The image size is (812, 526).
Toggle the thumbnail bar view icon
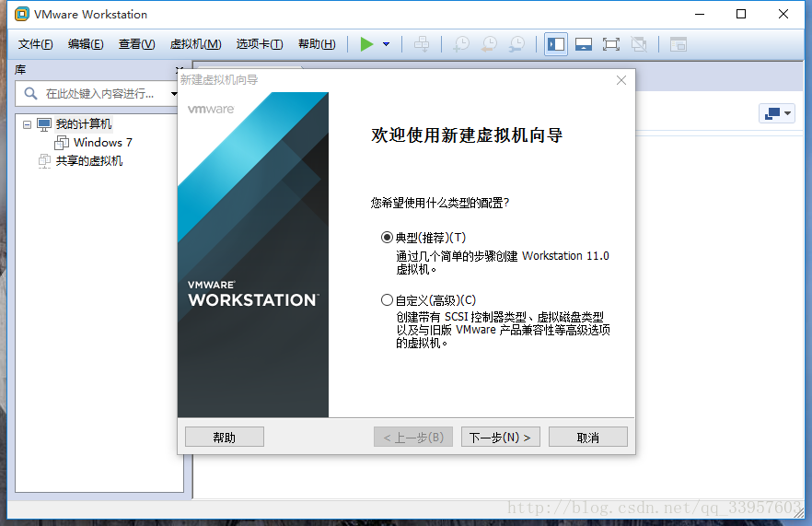tap(584, 44)
